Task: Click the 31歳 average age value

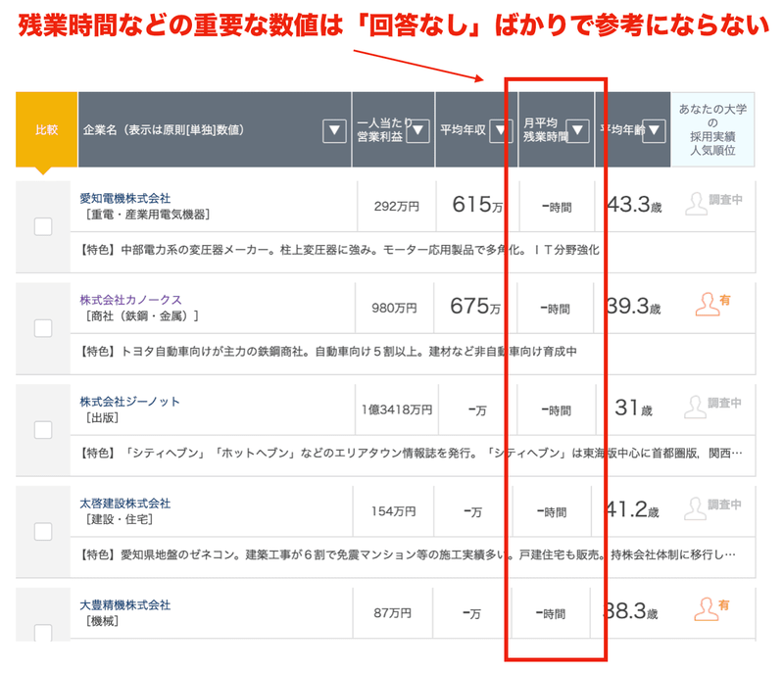Action: 633,409
